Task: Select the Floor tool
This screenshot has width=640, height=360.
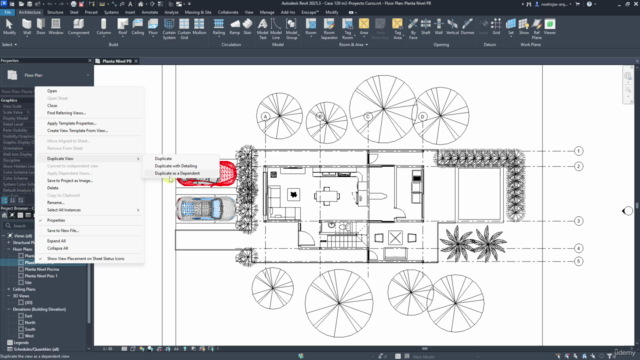Action: click(153, 27)
